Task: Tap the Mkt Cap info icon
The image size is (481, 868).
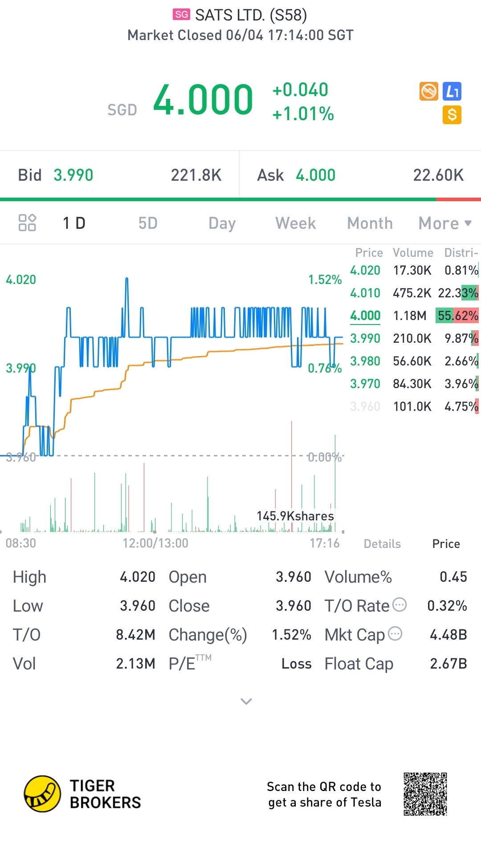Action: tap(395, 633)
